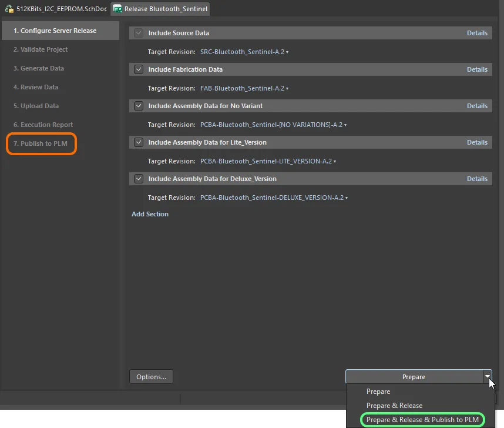
Task: Select step 2. Validate Project
Action: pyautogui.click(x=41, y=49)
